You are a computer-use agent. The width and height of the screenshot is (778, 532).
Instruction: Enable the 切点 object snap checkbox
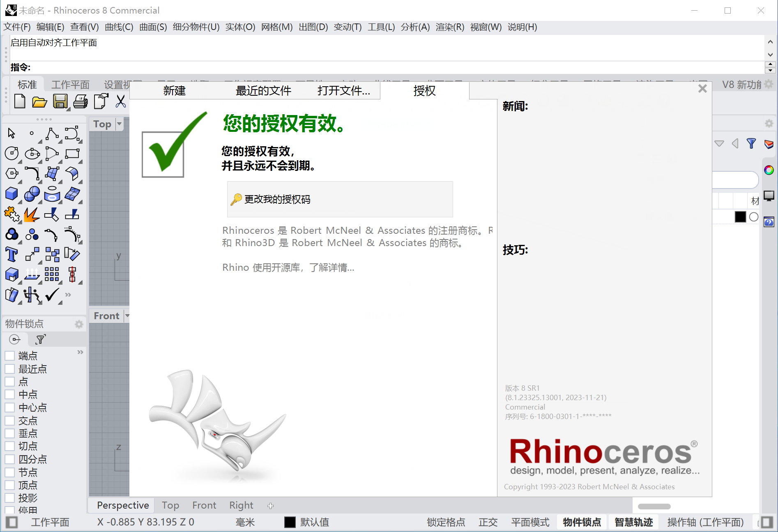(10, 446)
